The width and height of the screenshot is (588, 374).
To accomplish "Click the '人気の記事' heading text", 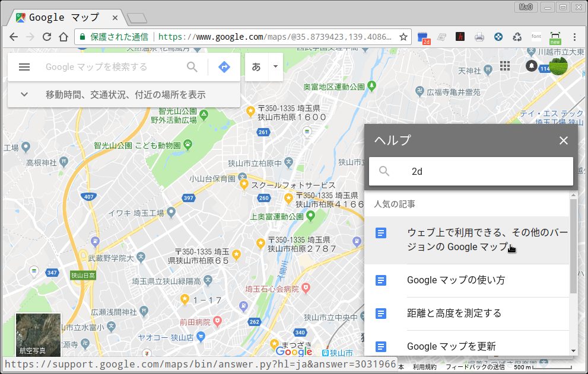I will (395, 204).
